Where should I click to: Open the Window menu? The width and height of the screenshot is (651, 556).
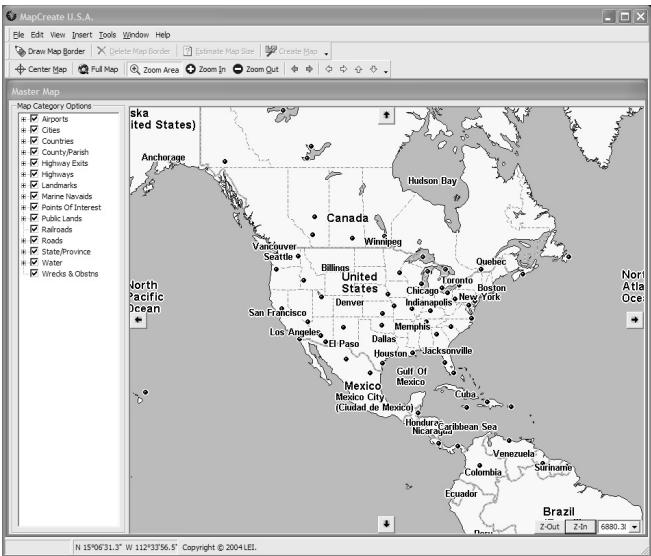(135, 35)
